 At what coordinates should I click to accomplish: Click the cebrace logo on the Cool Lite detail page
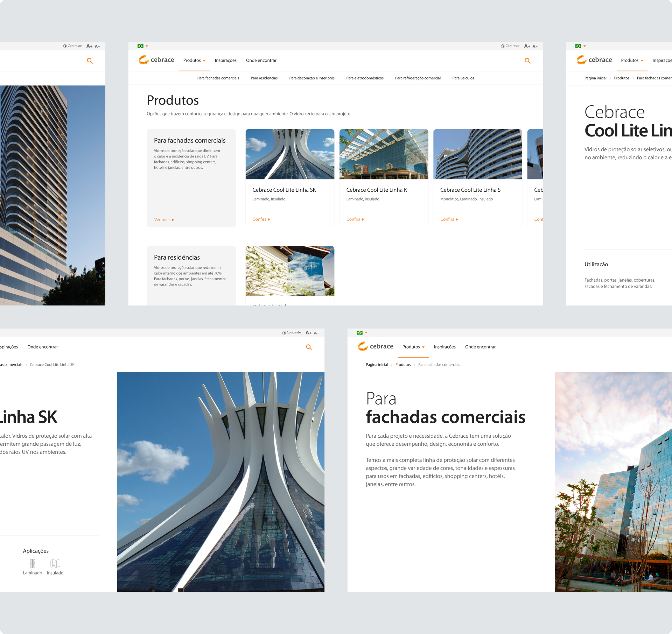click(594, 60)
